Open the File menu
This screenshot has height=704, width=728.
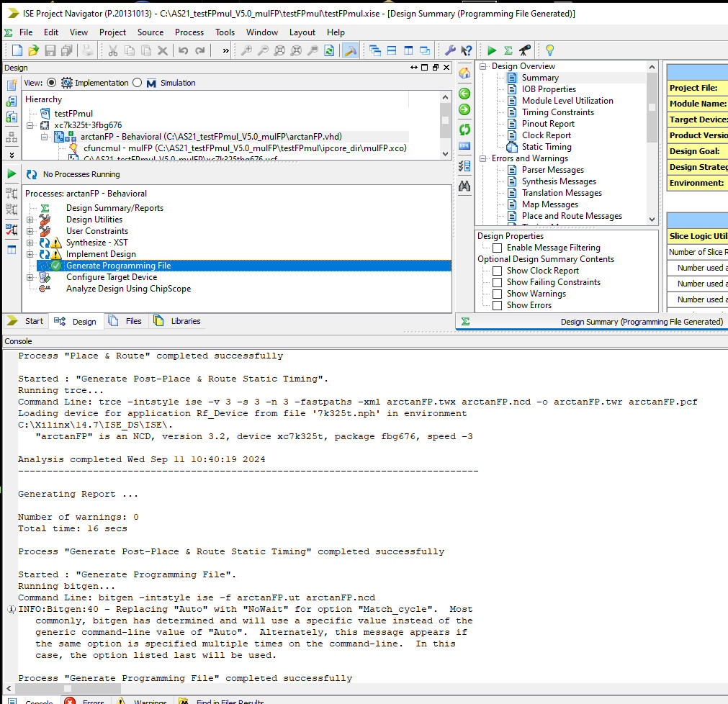tap(25, 32)
